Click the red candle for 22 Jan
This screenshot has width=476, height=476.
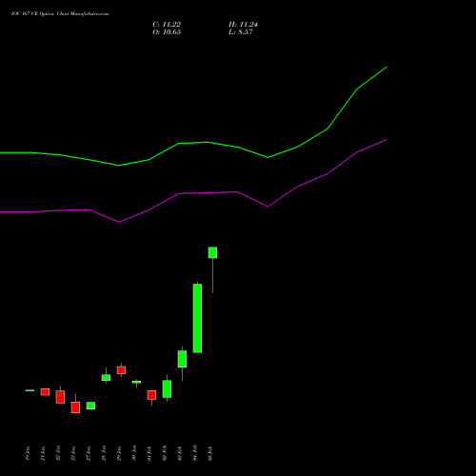60,397
